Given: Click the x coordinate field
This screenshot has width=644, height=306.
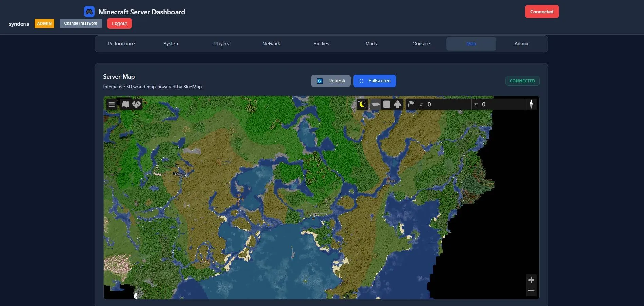Looking at the screenshot, I should [444, 104].
